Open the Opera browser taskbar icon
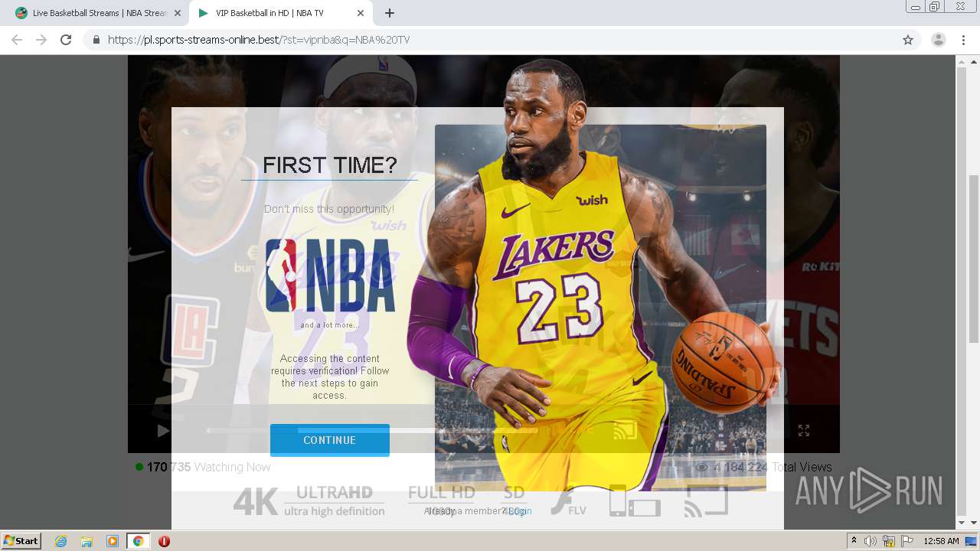This screenshot has width=980, height=551. (x=164, y=541)
